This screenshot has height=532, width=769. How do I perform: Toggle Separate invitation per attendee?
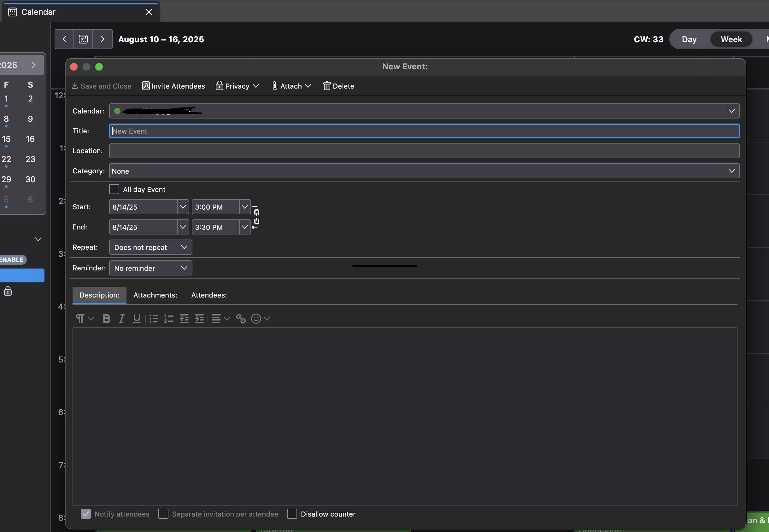(163, 514)
